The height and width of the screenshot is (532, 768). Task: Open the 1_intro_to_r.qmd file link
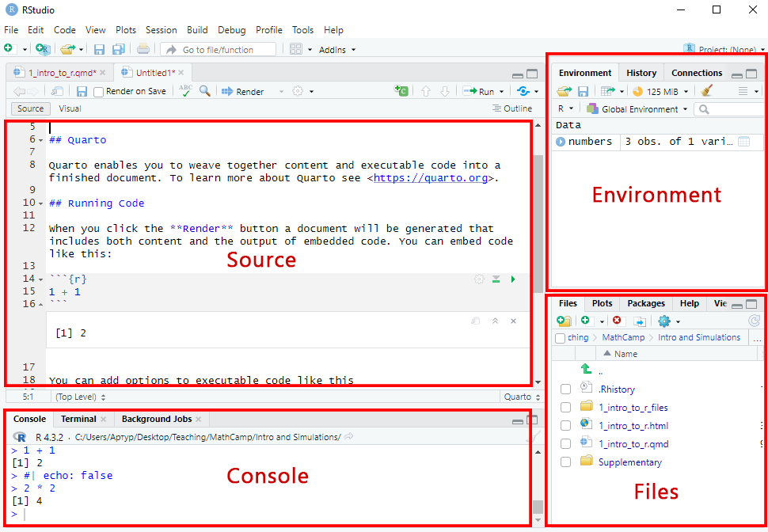(x=633, y=444)
